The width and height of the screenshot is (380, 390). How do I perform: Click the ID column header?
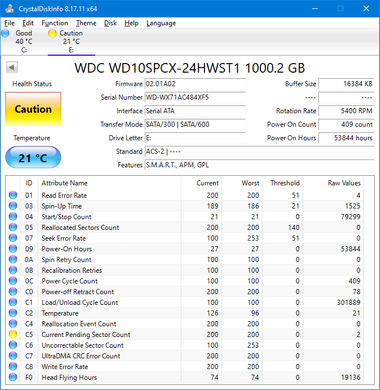point(29,183)
